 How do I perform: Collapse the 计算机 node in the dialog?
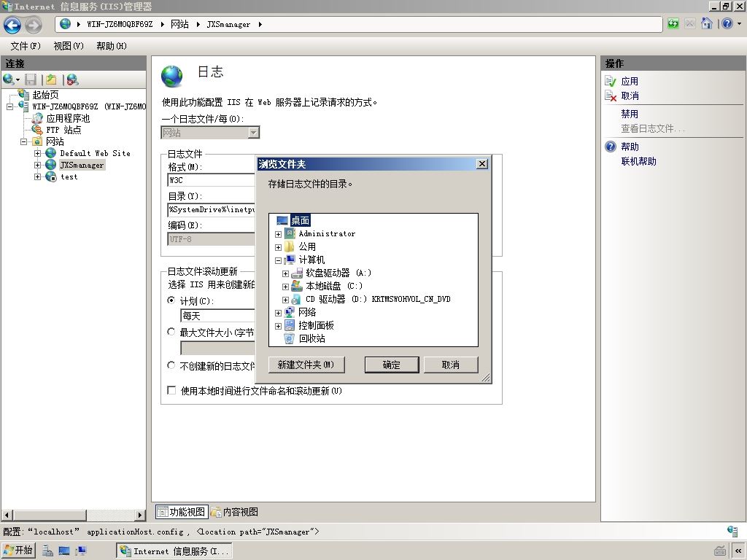click(278, 260)
